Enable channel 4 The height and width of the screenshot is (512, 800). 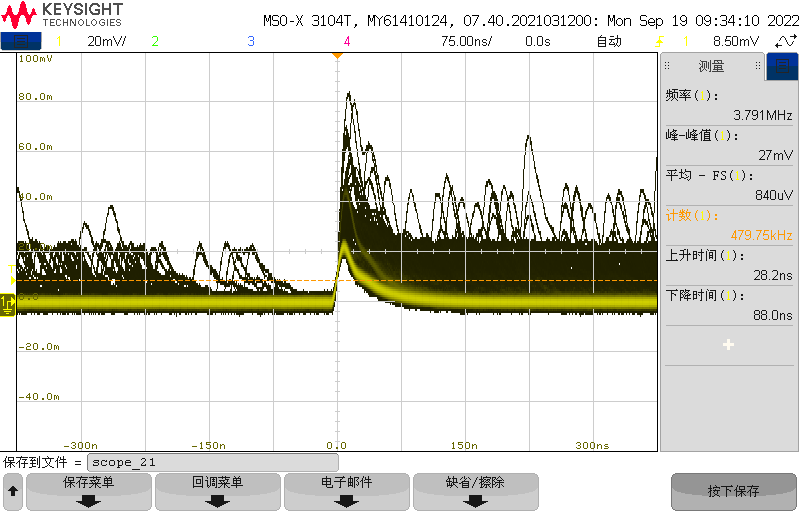pyautogui.click(x=347, y=41)
